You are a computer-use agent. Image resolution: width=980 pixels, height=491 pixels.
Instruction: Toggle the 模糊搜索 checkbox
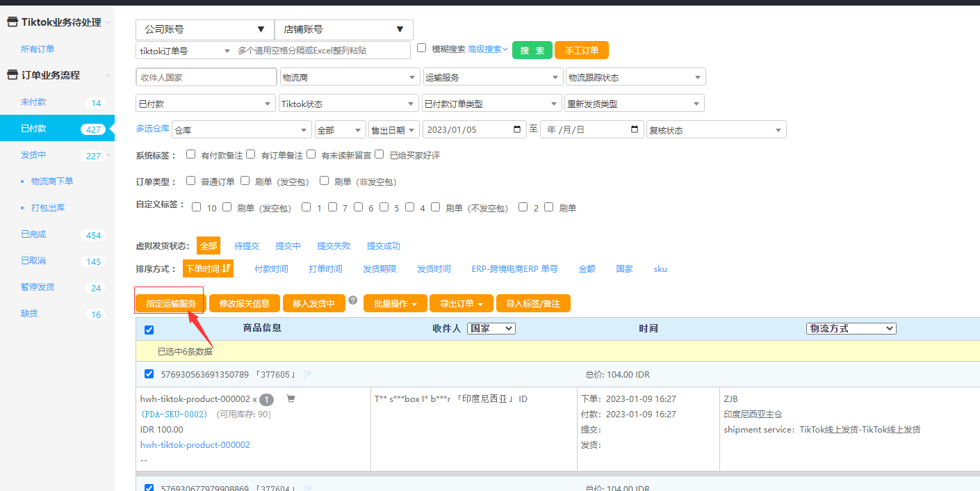click(x=421, y=48)
